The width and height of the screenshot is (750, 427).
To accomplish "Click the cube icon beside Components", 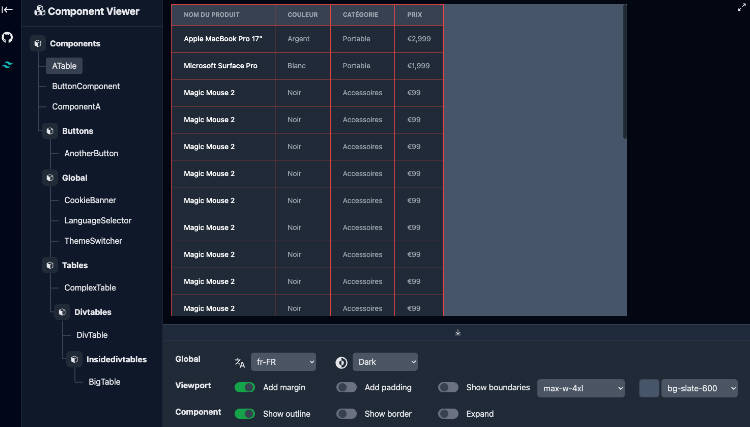I will 37,44.
